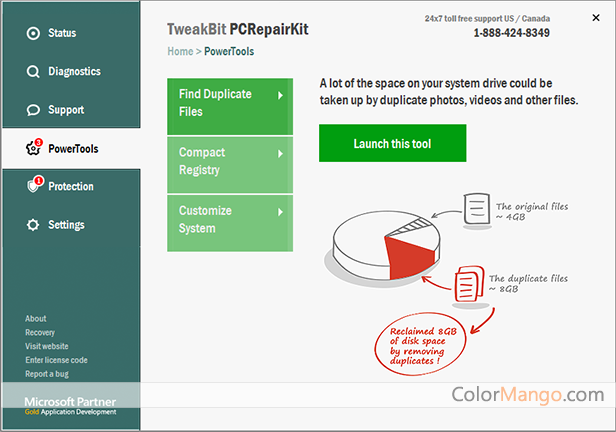Click the Microsoft Partner logo

(x=70, y=406)
